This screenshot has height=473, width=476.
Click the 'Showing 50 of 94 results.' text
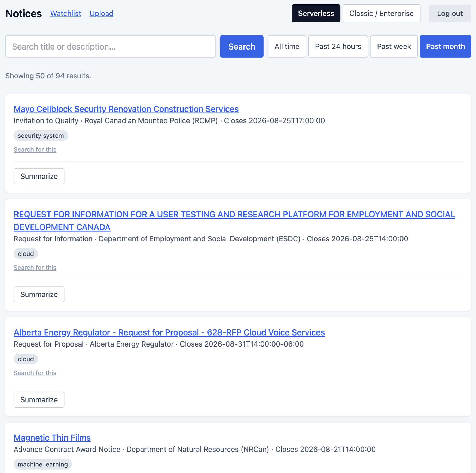48,76
